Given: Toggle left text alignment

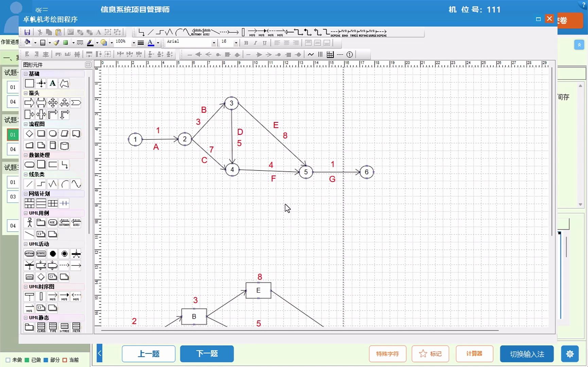Looking at the screenshot, I should [x=277, y=43].
